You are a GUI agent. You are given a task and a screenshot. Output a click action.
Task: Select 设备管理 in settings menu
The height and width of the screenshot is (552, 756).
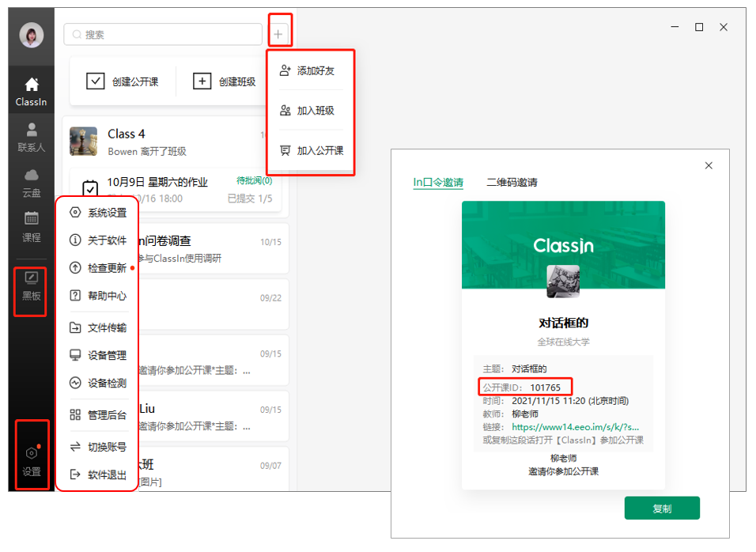[98, 355]
